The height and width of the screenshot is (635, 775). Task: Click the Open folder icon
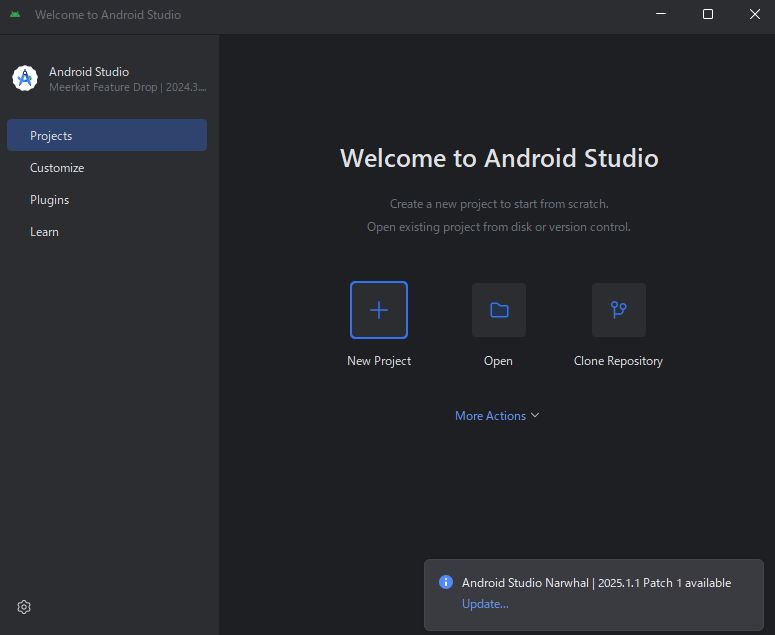click(x=499, y=310)
